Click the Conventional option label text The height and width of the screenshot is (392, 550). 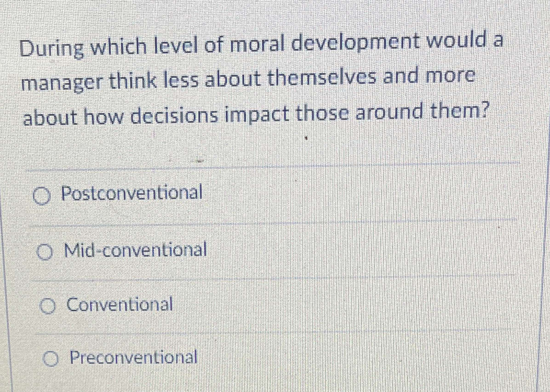tap(119, 305)
